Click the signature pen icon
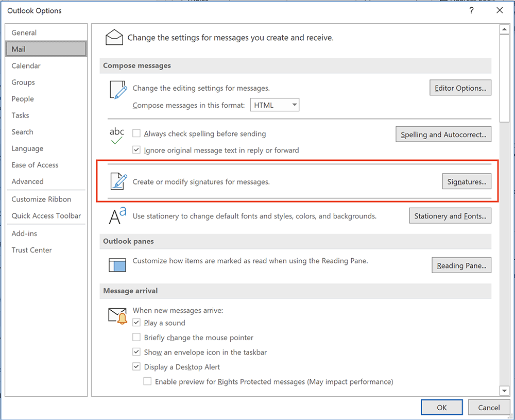The width and height of the screenshot is (515, 420). pos(118,181)
